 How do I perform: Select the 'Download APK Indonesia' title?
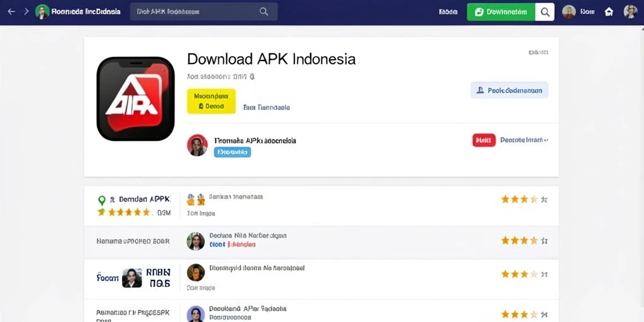point(271,59)
